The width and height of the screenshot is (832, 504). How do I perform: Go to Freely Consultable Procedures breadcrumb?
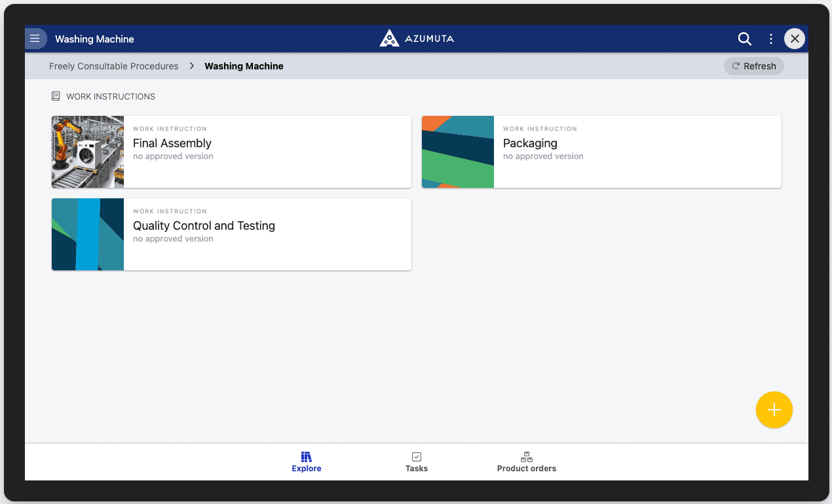(x=114, y=66)
